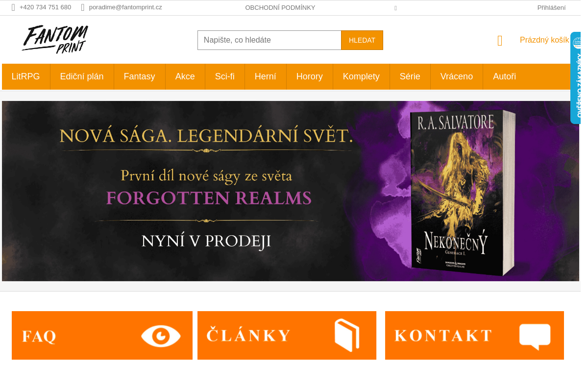Open the Herní category
This screenshot has width=588, height=392.
point(266,76)
